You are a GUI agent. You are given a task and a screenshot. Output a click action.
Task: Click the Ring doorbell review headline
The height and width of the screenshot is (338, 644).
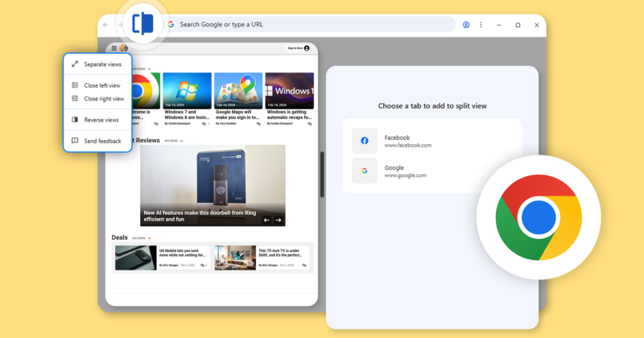200,216
